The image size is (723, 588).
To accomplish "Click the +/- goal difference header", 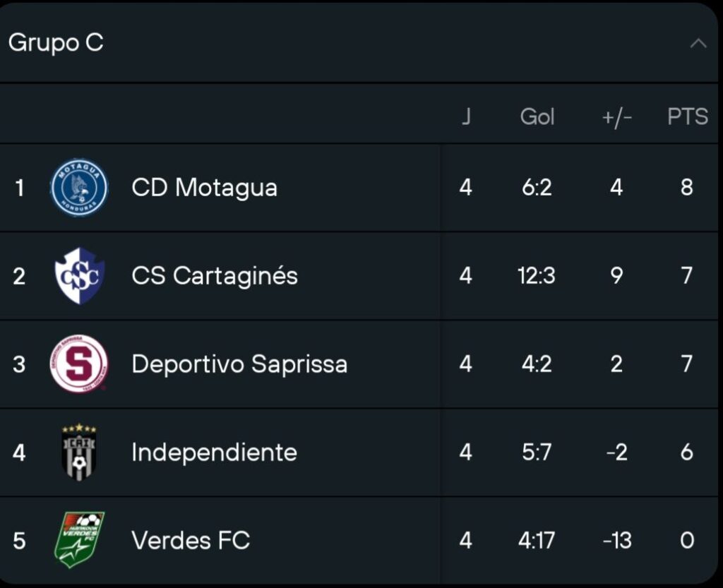I will (616, 117).
